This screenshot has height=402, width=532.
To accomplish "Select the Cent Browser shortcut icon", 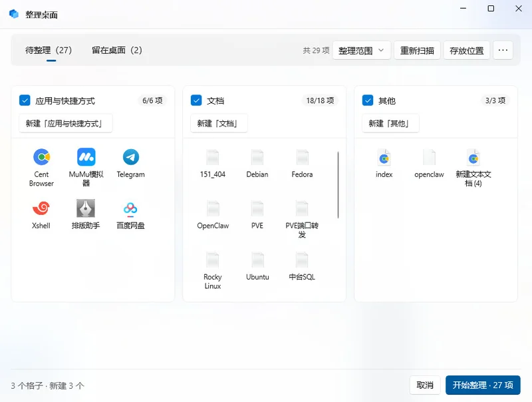I will (41, 157).
